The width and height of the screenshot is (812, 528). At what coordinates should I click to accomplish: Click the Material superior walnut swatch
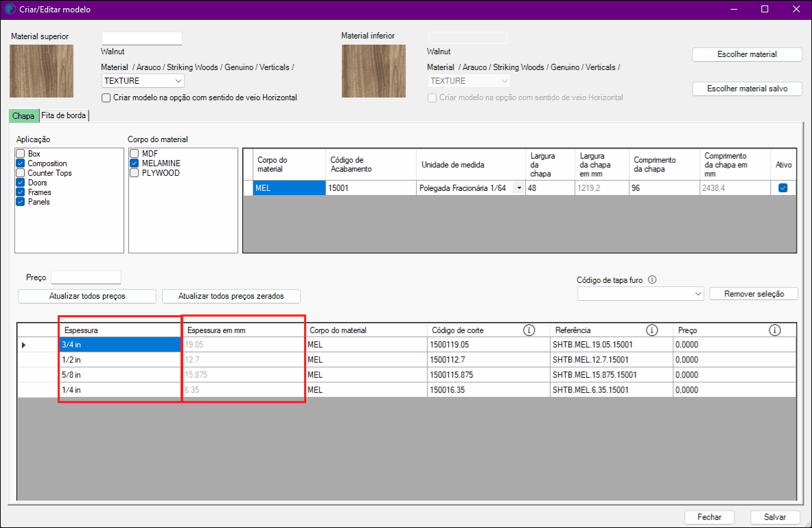click(41, 71)
